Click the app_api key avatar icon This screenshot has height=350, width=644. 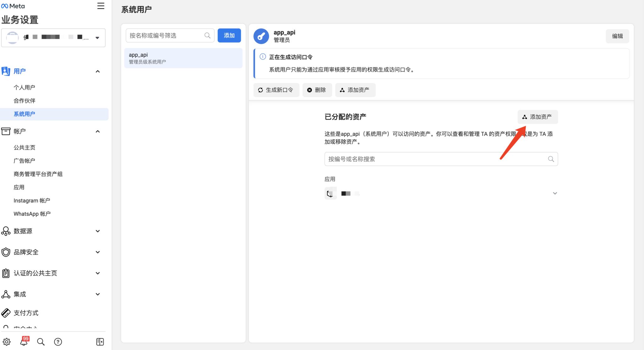[261, 36]
